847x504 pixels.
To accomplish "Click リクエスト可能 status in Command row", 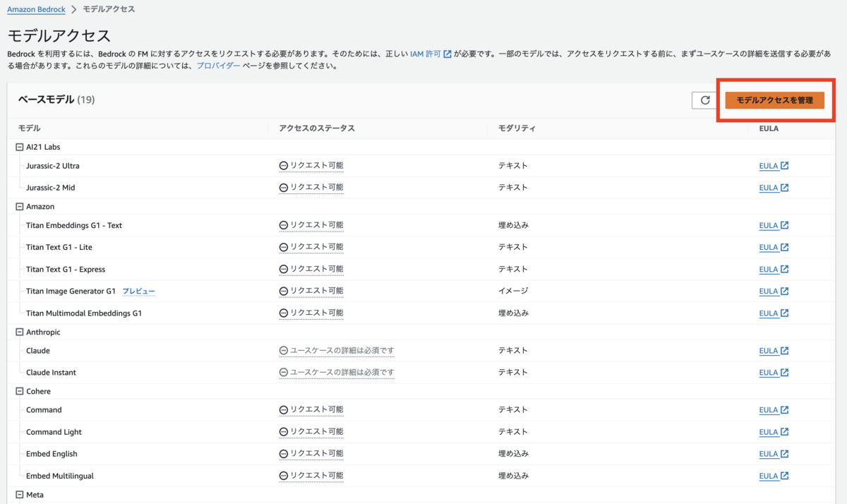I will coord(311,409).
